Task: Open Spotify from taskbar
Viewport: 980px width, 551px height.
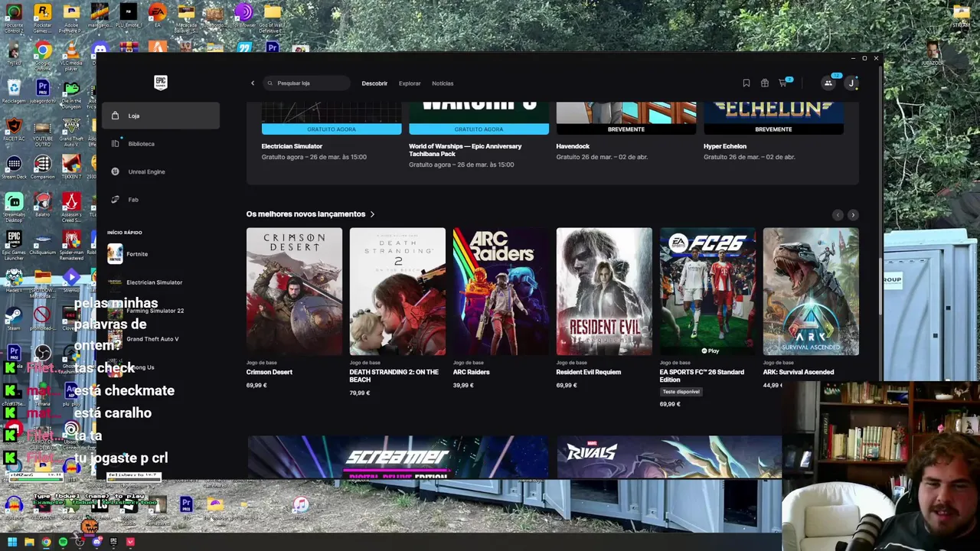Action: (63, 543)
